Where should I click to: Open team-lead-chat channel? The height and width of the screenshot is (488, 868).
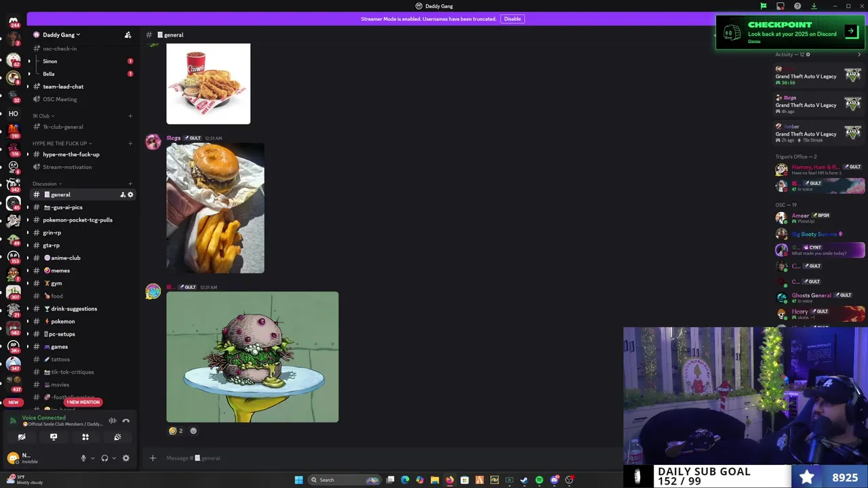coord(81,87)
